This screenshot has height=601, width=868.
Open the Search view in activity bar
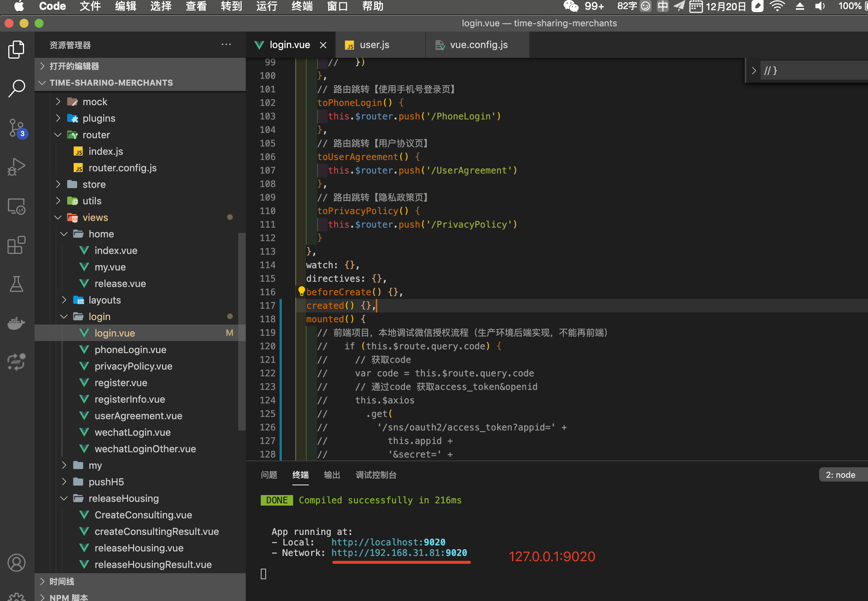point(17,88)
